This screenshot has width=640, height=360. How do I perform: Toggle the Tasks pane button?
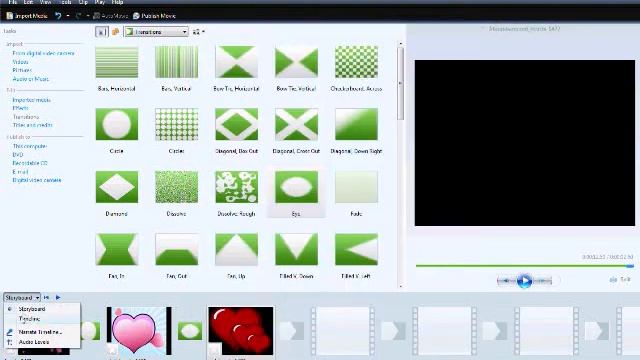point(101,31)
